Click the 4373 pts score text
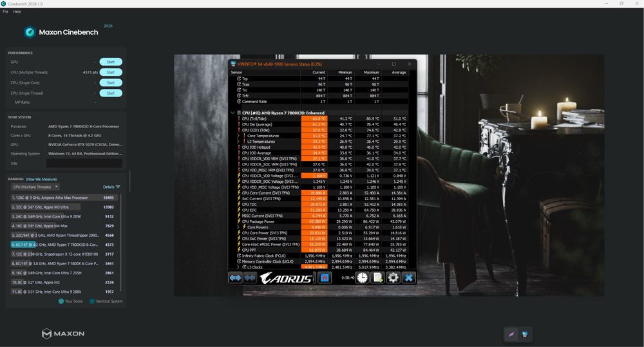 click(x=90, y=72)
